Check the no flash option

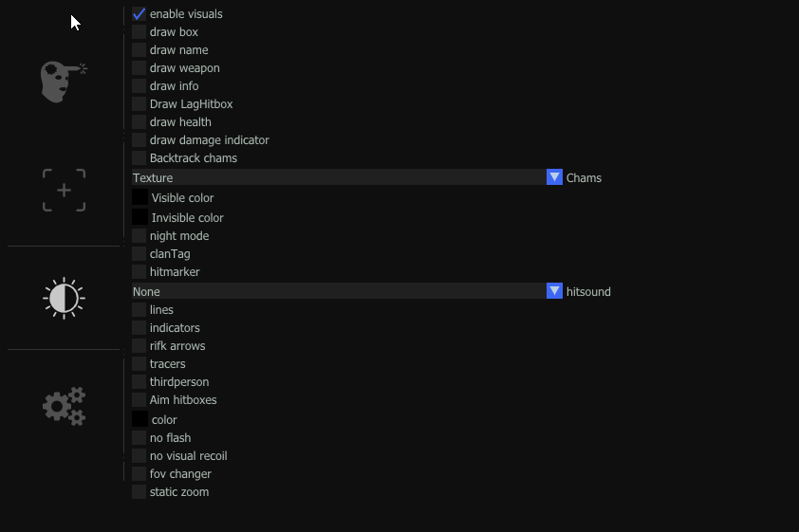139,438
